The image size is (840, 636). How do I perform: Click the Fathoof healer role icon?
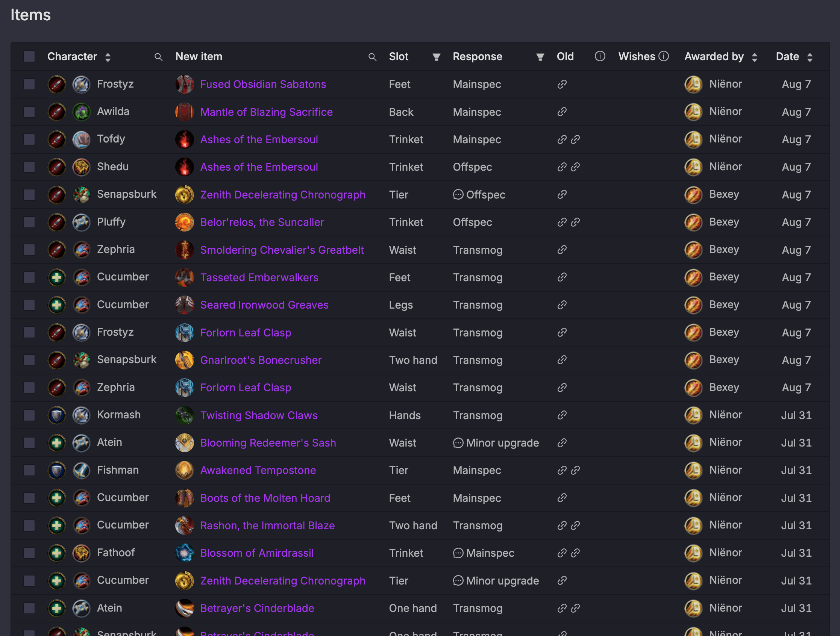[56, 553]
